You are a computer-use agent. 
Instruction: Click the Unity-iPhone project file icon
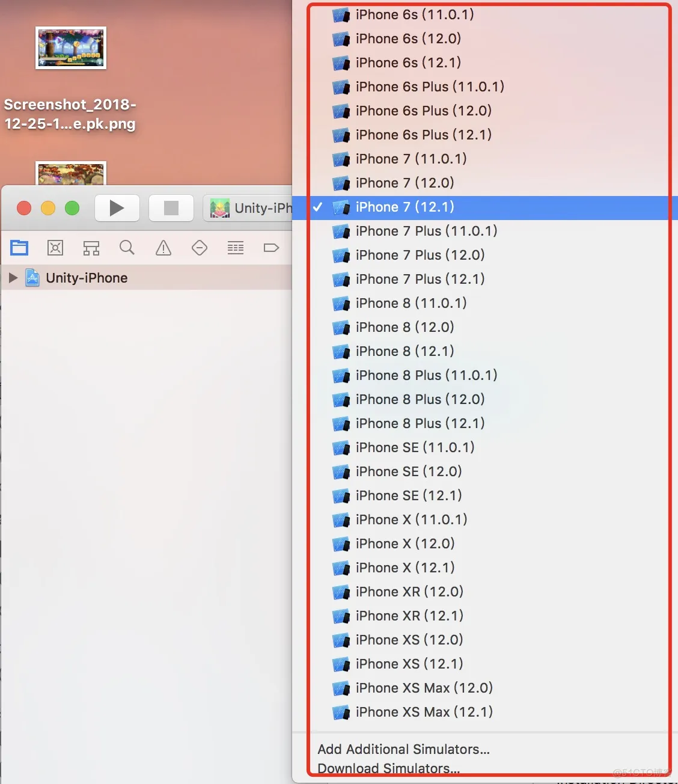coord(32,278)
